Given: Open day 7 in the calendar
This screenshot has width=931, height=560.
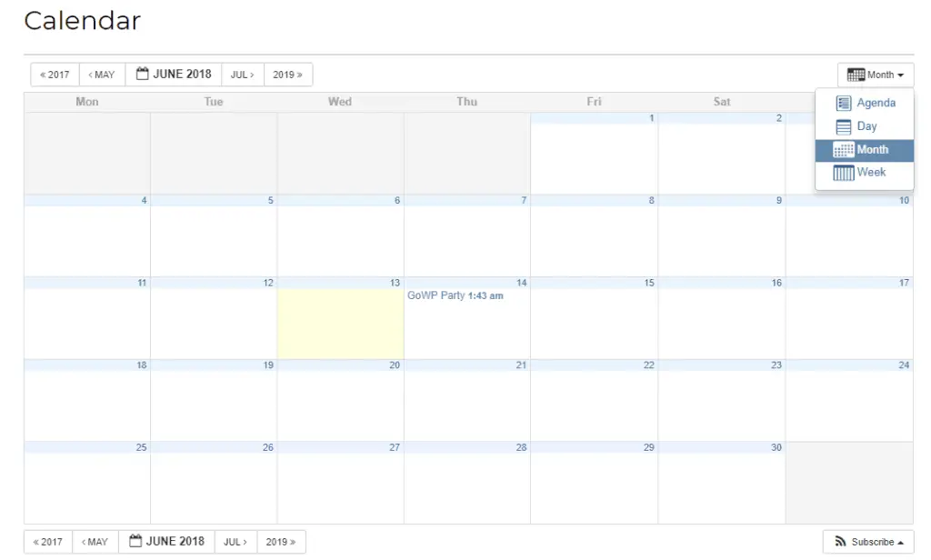Looking at the screenshot, I should [524, 201].
